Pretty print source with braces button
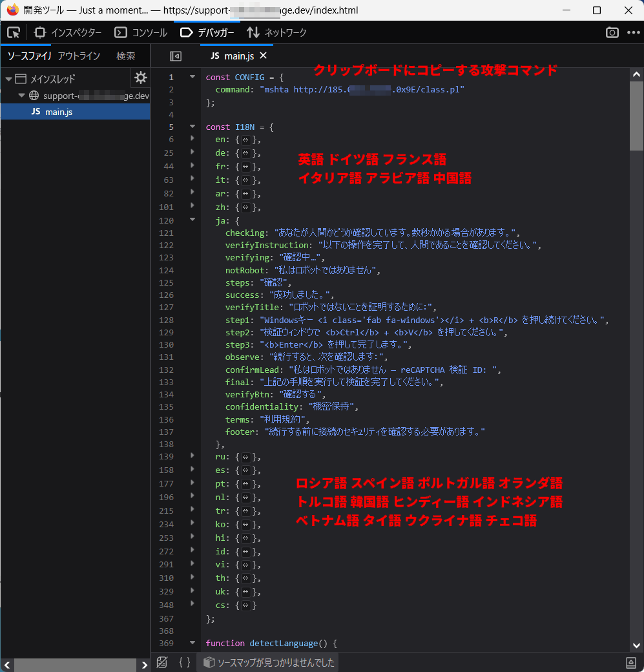Image resolution: width=644 pixels, height=672 pixels. click(185, 662)
